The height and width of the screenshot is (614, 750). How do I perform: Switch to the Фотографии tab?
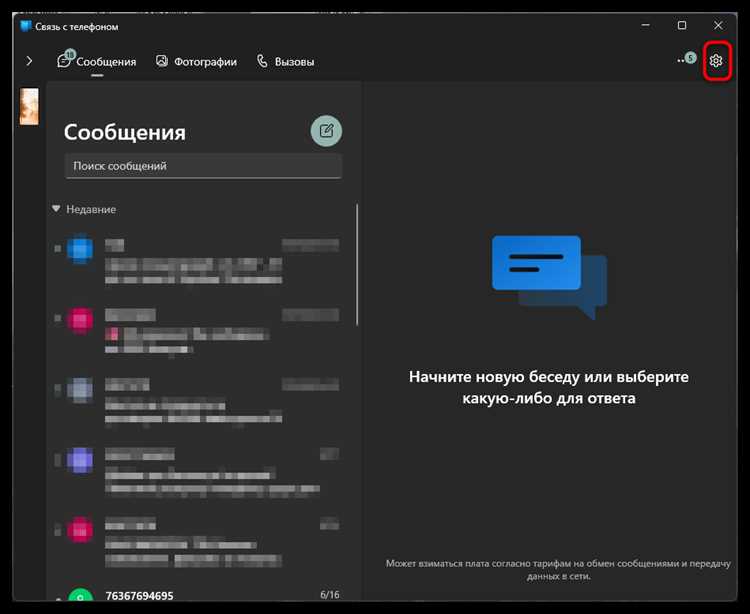196,62
